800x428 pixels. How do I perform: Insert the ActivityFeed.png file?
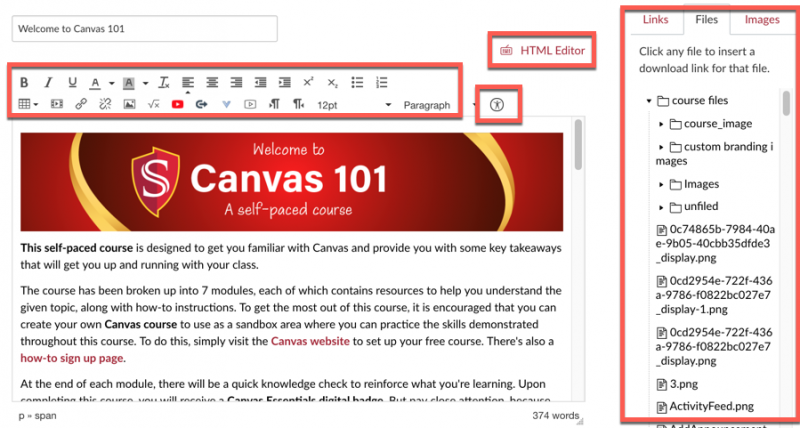[705, 407]
